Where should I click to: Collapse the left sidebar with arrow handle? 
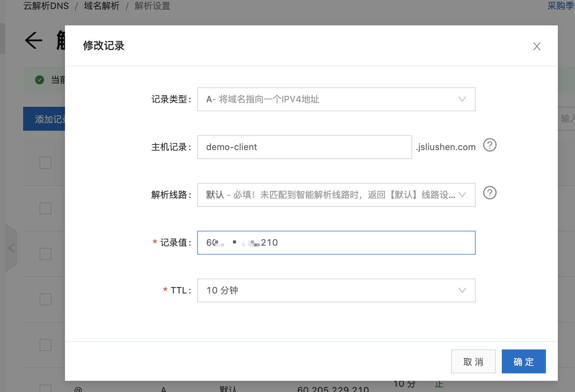coord(11,248)
